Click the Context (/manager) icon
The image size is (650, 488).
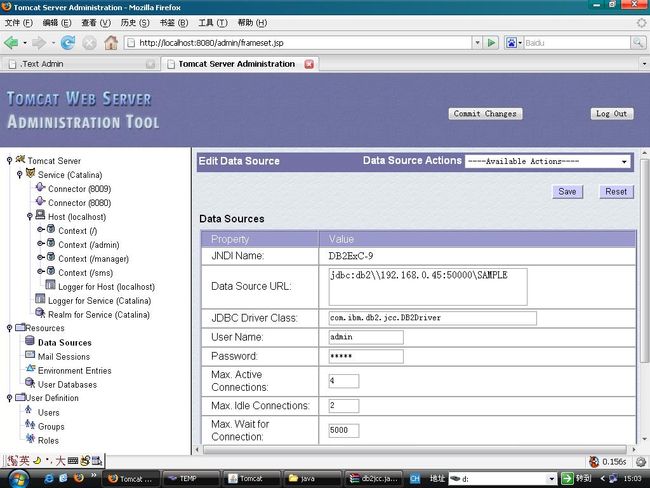[51, 257]
